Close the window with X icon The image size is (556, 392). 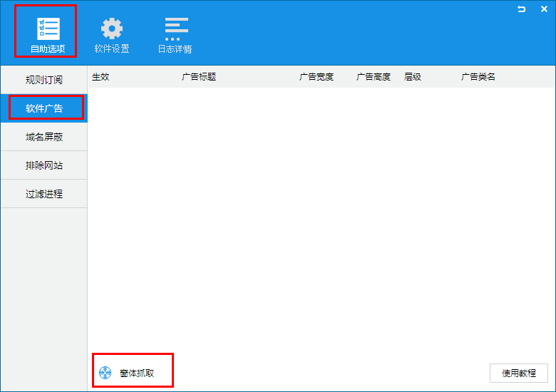(544, 9)
